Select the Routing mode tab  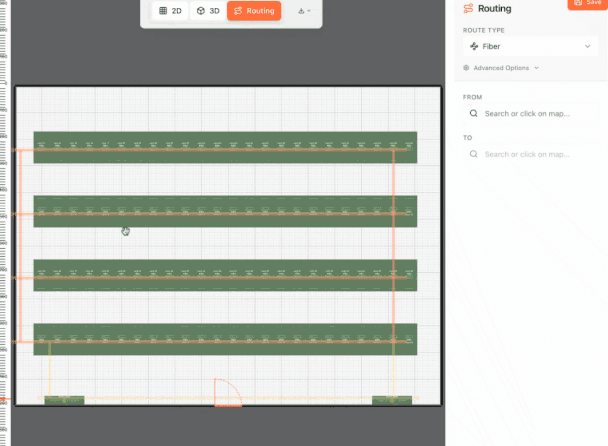[x=254, y=11]
